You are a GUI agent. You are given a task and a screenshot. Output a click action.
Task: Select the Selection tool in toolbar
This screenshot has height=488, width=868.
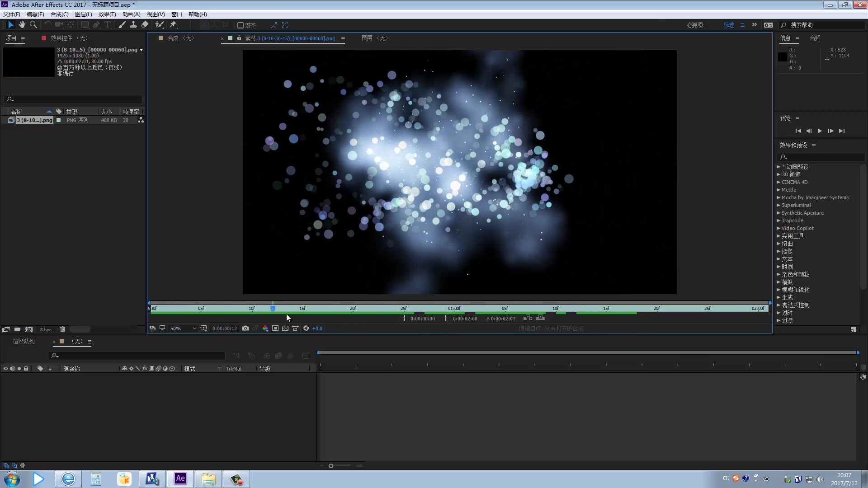(x=10, y=24)
